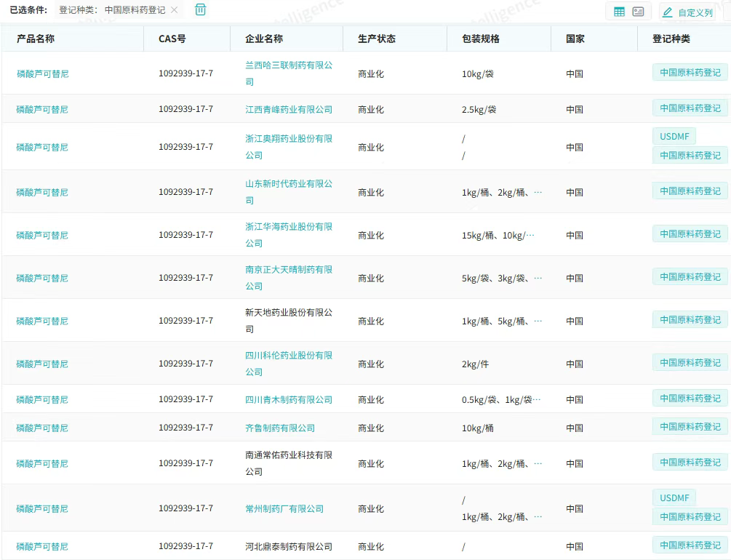
Task: Expand packaging specs for 四川青木制药
Action: [537, 400]
